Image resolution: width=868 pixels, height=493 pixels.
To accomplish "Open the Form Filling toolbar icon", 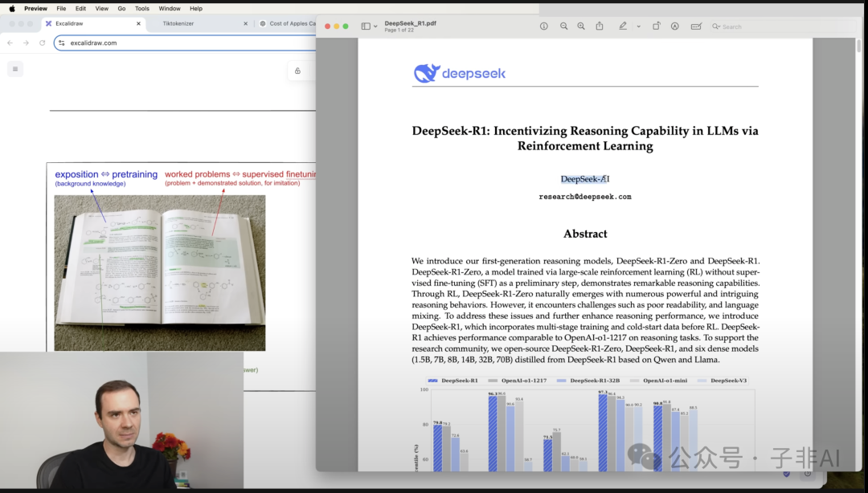I will point(696,26).
